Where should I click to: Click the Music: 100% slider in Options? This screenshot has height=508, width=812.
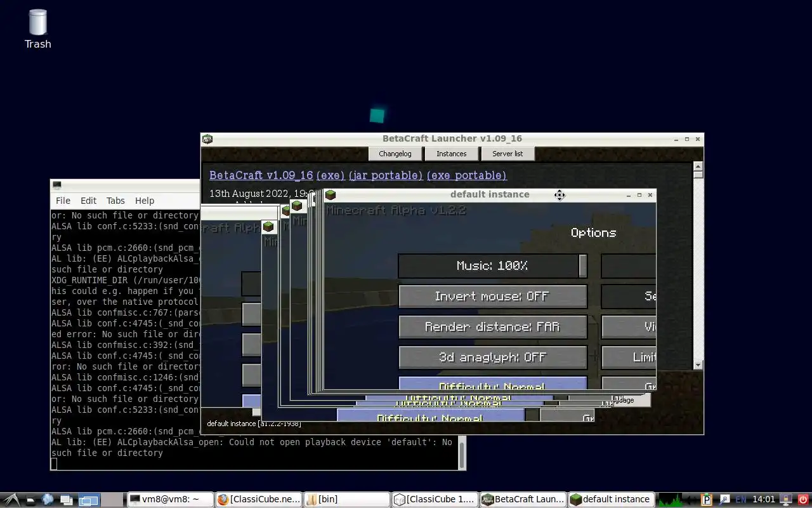point(493,266)
